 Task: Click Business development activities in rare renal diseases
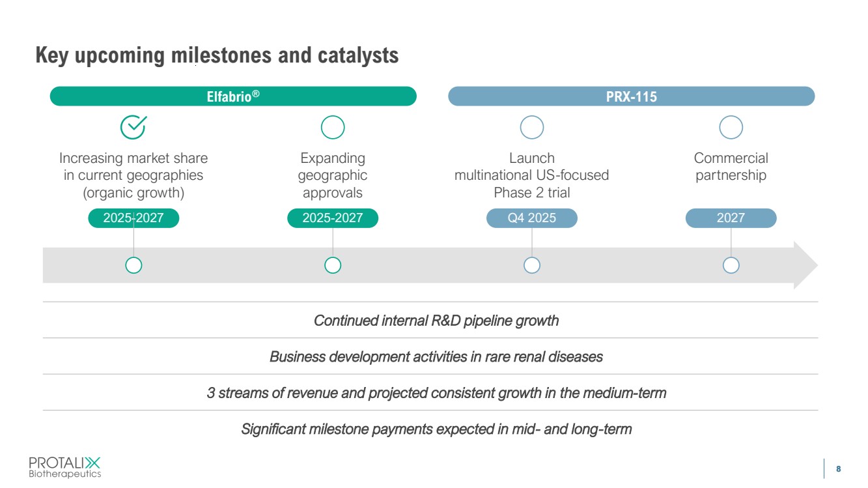pos(436,357)
